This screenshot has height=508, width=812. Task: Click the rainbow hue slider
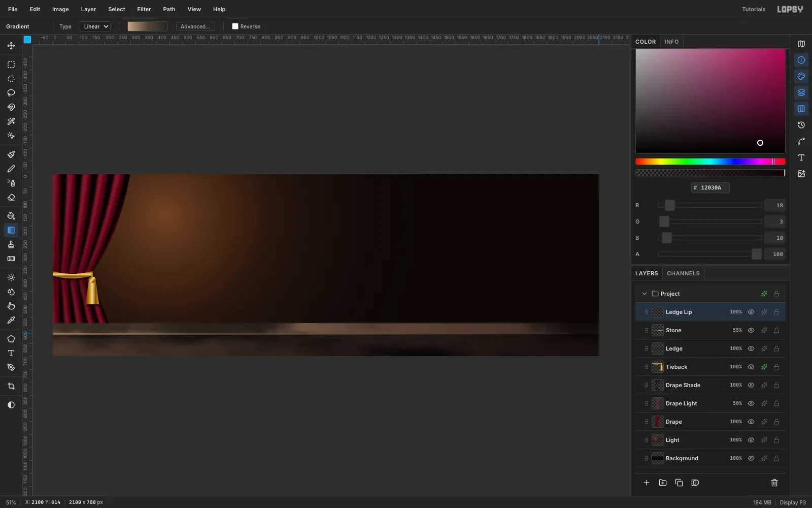(710, 162)
